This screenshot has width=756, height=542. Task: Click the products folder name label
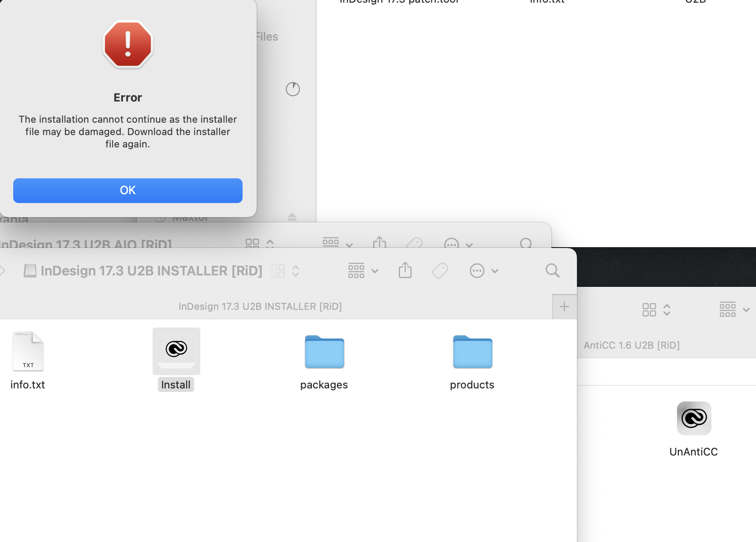[x=472, y=385]
